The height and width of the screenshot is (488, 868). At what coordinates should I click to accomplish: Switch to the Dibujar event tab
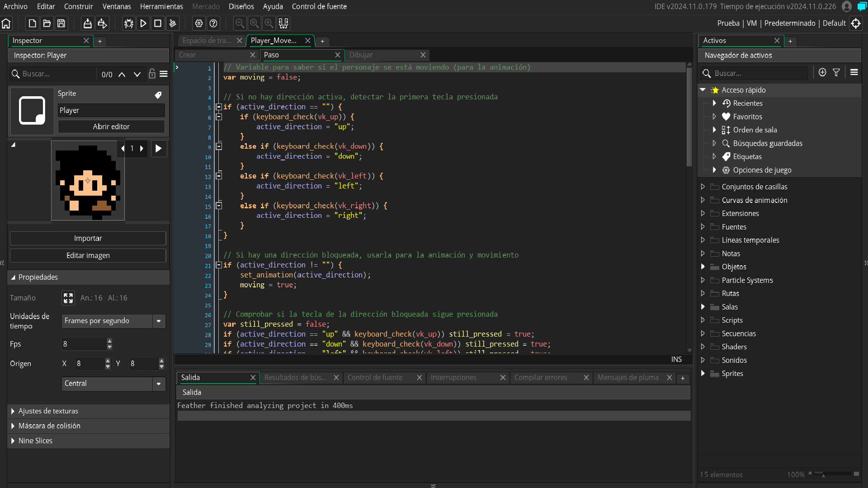(363, 55)
